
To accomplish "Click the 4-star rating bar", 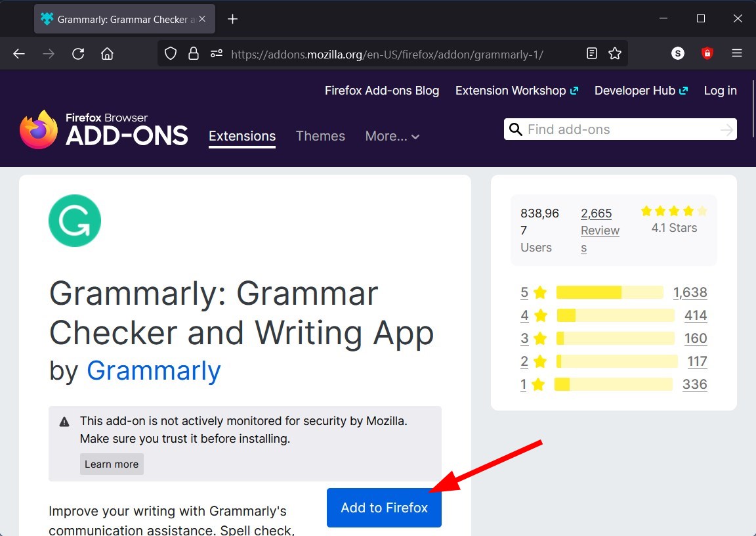I will point(615,315).
